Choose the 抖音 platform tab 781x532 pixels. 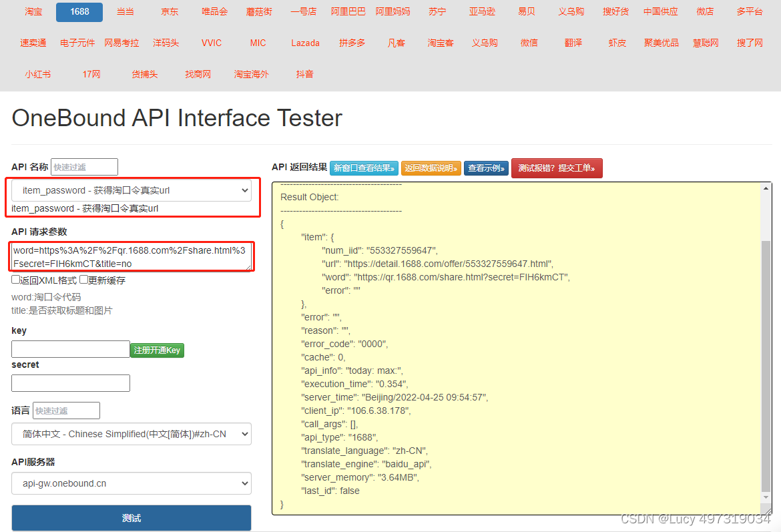(x=305, y=74)
